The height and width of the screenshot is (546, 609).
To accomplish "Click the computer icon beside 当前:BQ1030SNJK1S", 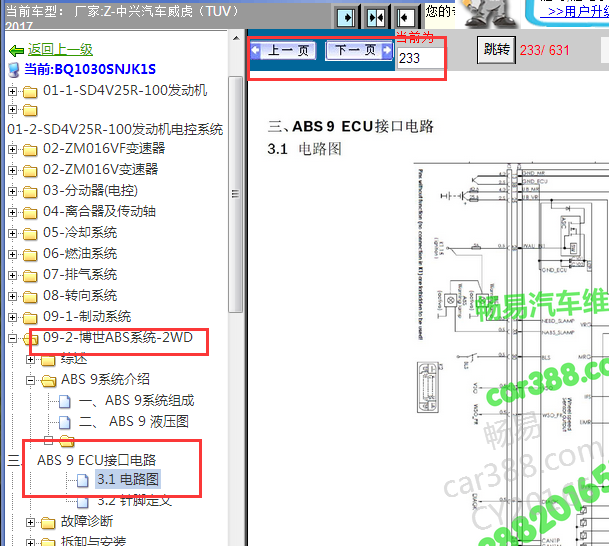I will click(14, 70).
